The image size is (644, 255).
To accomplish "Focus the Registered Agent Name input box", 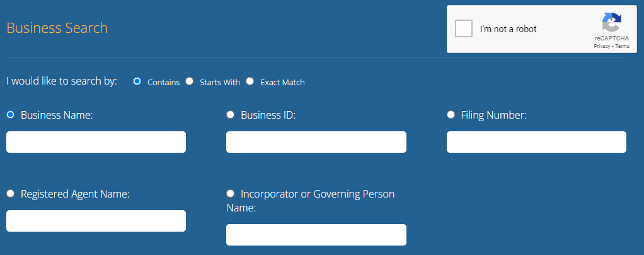I will [96, 221].
